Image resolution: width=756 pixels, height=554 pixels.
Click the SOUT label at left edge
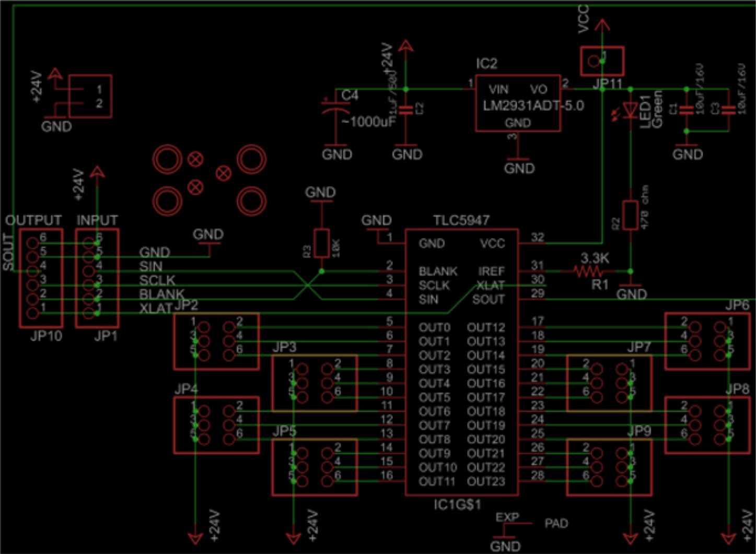[8, 252]
